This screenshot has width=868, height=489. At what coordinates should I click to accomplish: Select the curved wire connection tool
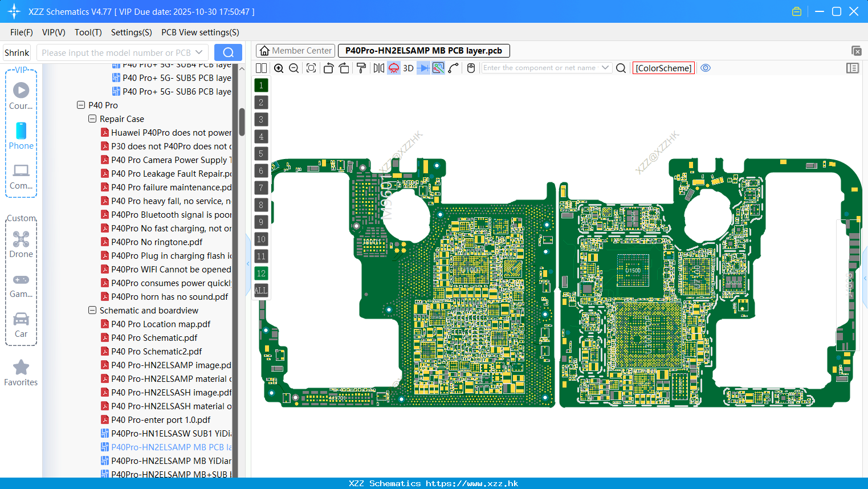454,68
